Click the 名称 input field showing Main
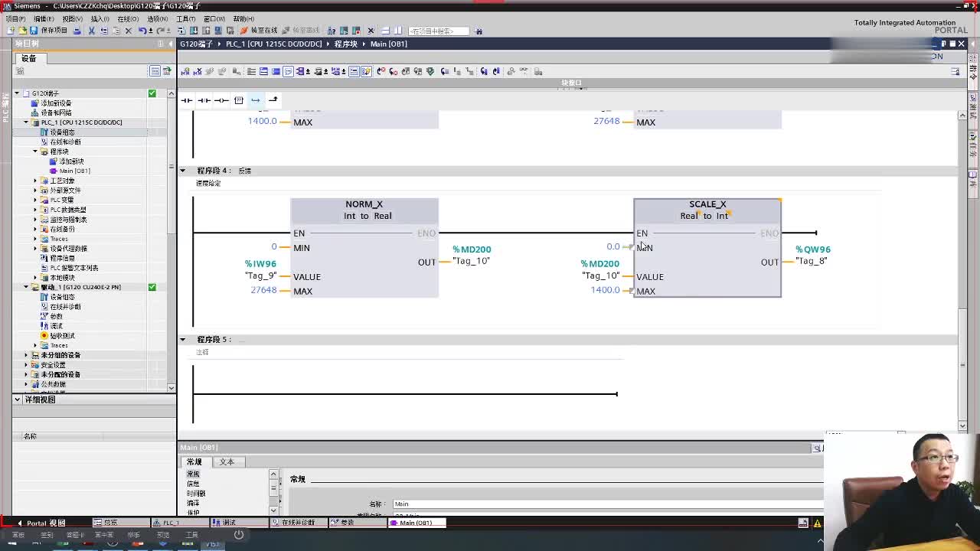This screenshot has width=980, height=551. click(607, 504)
